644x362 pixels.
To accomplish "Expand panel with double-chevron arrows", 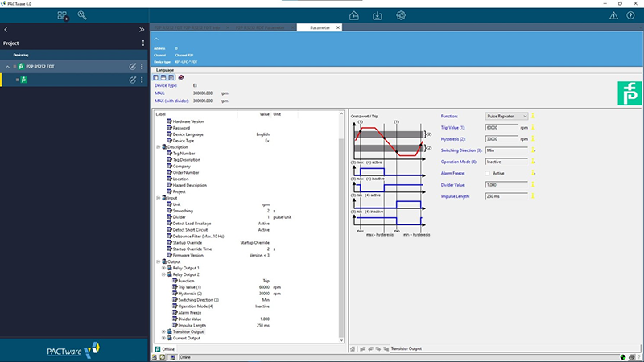I will click(142, 30).
